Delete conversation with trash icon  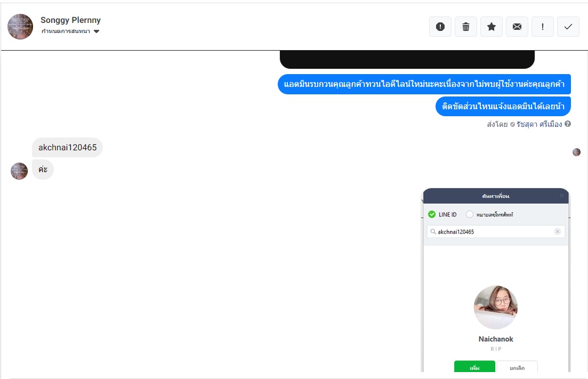tap(466, 27)
